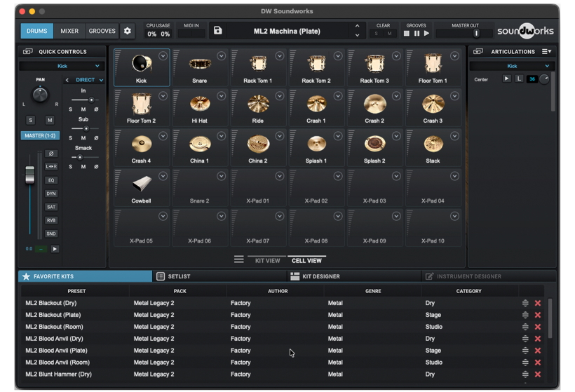This screenshot has height=392, width=575.
Task: Select the China 1 cymbal cell
Action: [x=200, y=147]
